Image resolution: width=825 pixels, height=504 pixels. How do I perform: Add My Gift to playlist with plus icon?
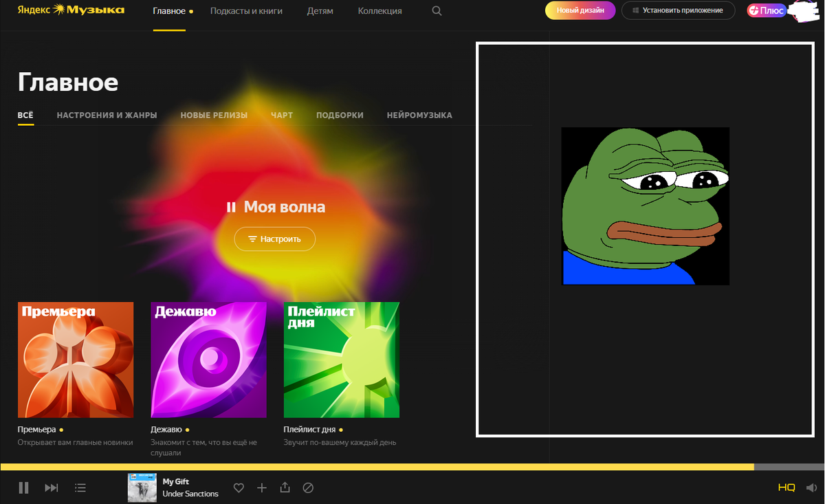262,487
